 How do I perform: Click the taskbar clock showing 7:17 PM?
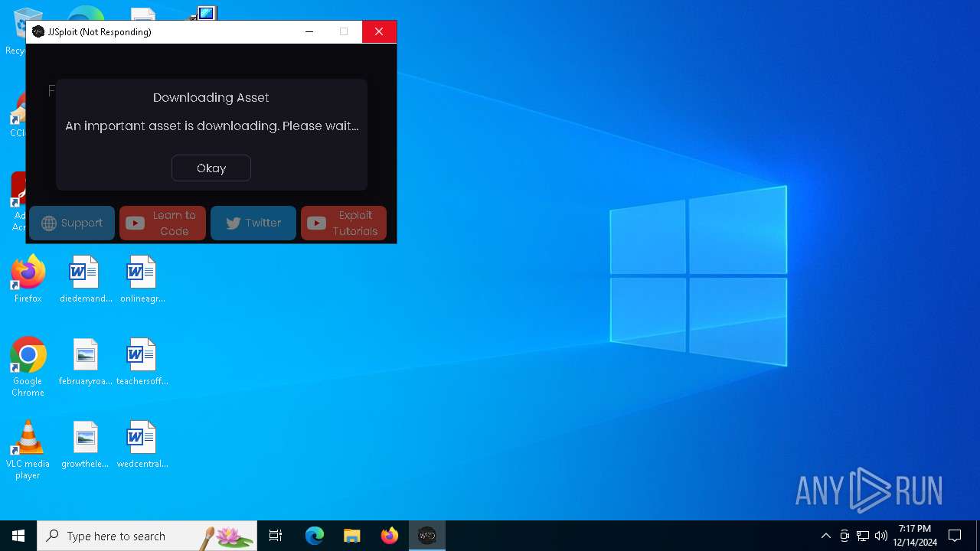(915, 536)
